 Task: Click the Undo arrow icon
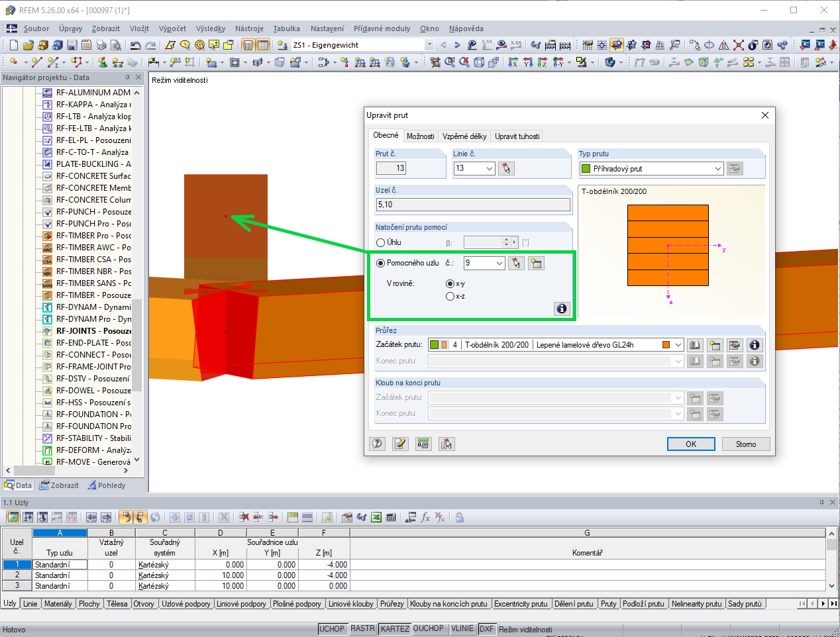(135, 45)
